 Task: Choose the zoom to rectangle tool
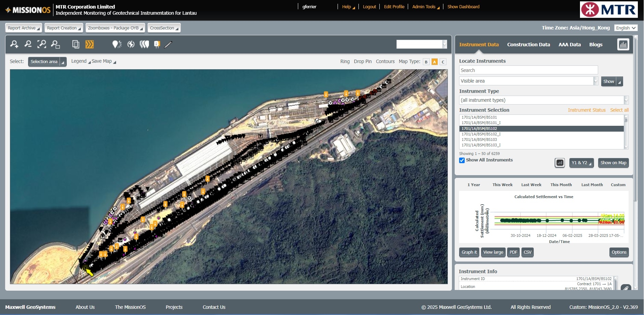pos(55,44)
